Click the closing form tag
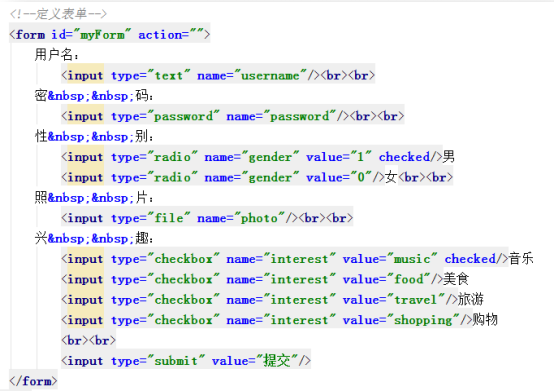The height and width of the screenshot is (391, 554). [33, 381]
